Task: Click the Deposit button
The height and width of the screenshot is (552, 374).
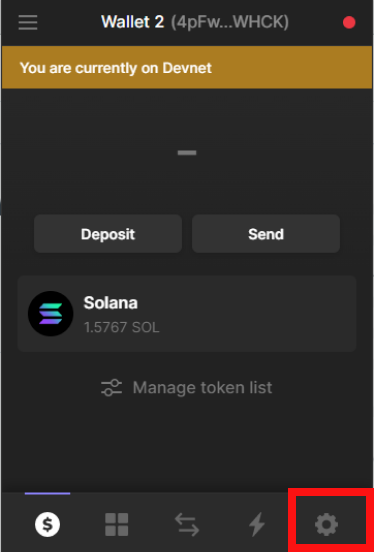Action: coord(108,234)
